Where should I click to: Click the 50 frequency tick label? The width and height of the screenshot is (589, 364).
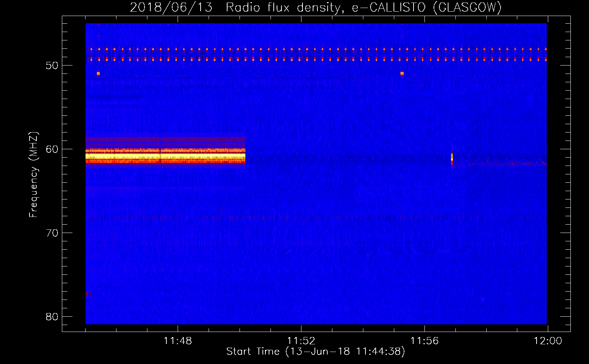point(52,66)
